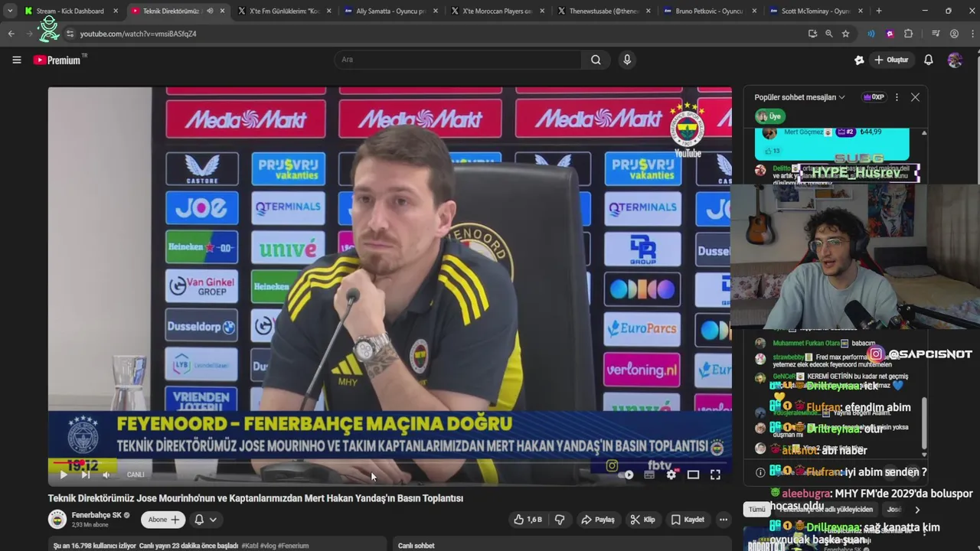The width and height of the screenshot is (980, 551).
Task: Open the YouTube guide hamburger menu
Action: coord(16,60)
